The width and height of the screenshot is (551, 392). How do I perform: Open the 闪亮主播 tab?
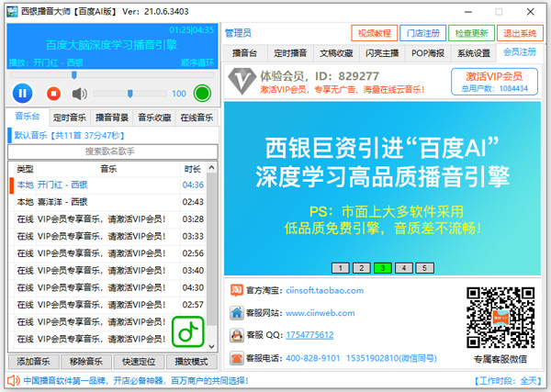tap(382, 53)
